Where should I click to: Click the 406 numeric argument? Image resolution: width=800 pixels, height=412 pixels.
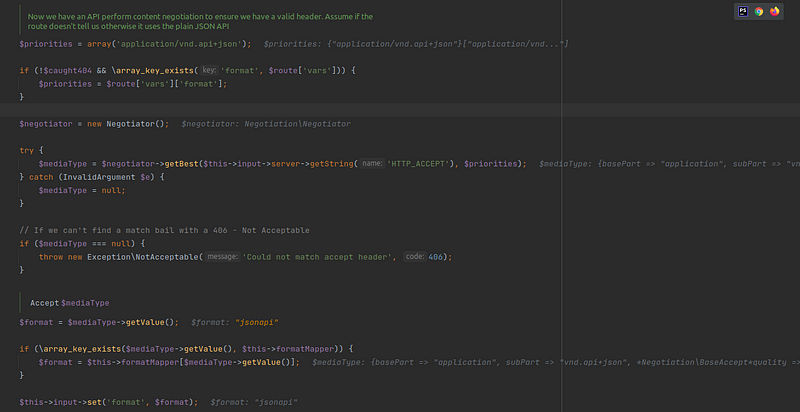(435, 257)
